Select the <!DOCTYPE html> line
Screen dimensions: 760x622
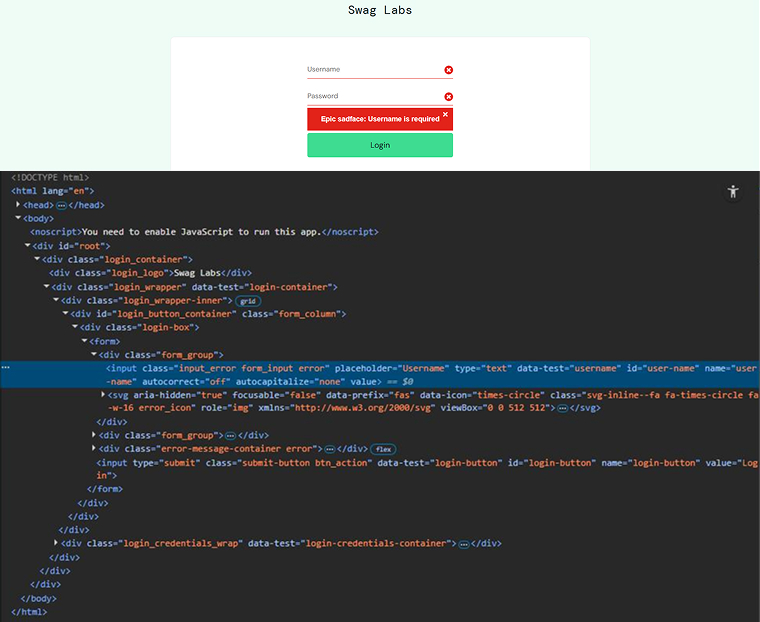50,177
